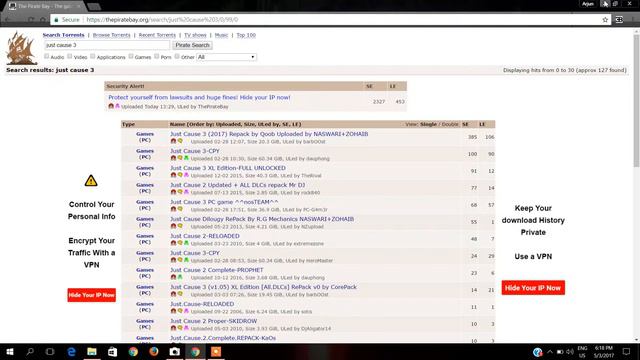The height and width of the screenshot is (360, 640).
Task: Click the taskbar clock showing 6:18 PM
Action: pyautogui.click(x=604, y=351)
